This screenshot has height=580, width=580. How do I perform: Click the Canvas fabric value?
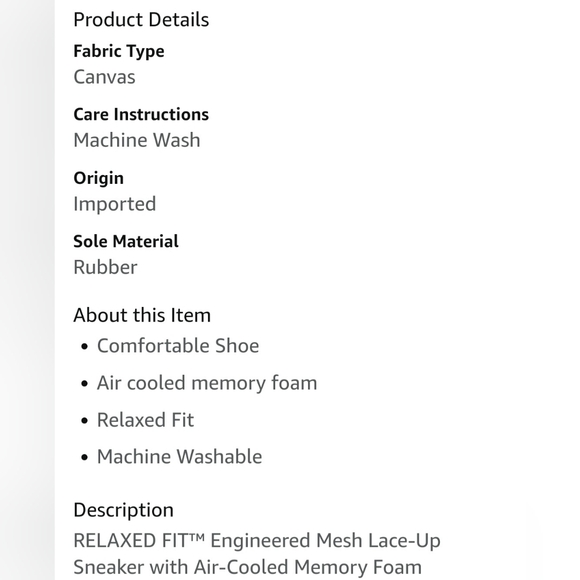(104, 77)
